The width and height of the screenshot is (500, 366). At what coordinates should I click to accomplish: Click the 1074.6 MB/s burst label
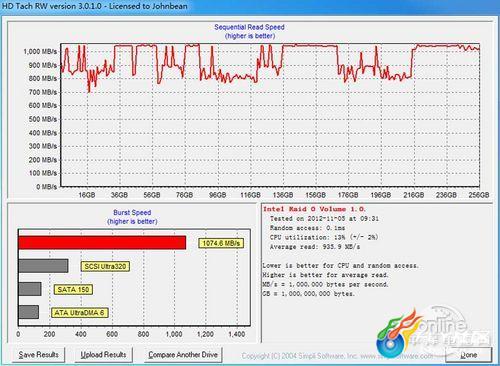(221, 243)
